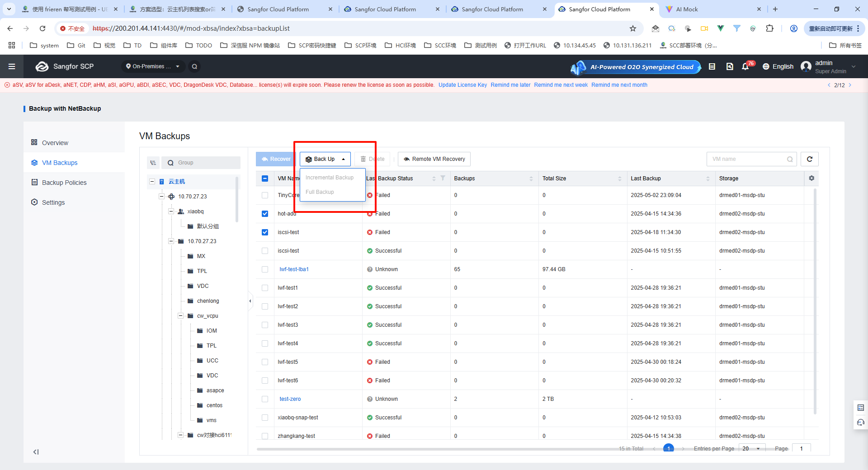Viewport: 868px width, 470px height.
Task: Uncheck the failed iscsi-test row checkbox
Action: tap(265, 232)
